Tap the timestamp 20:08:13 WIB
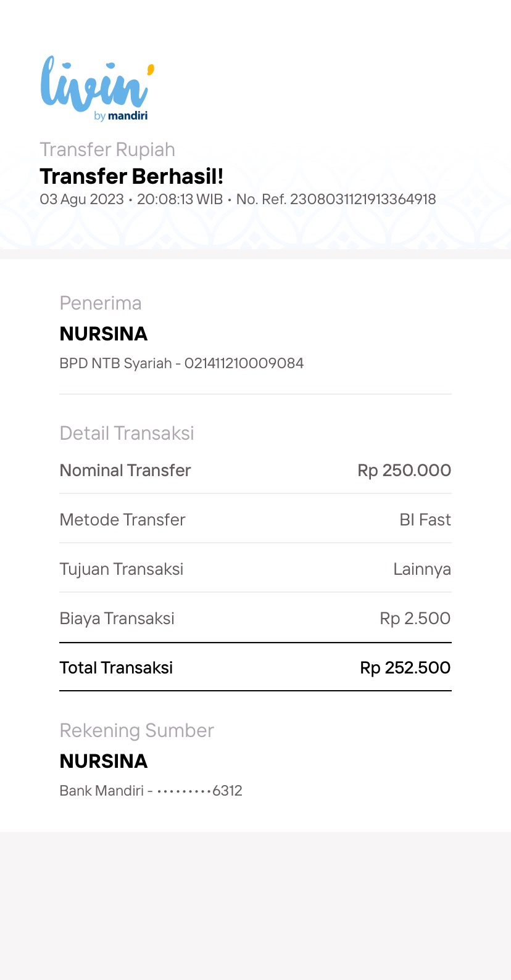The width and height of the screenshot is (511, 980). 180,199
